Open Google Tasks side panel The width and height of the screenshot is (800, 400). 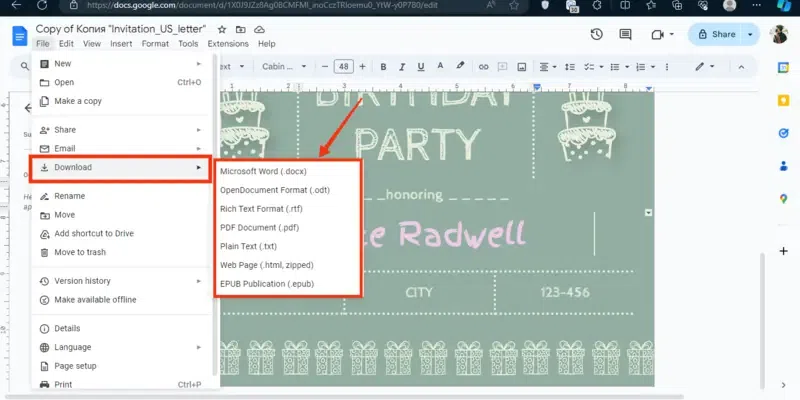click(x=783, y=133)
